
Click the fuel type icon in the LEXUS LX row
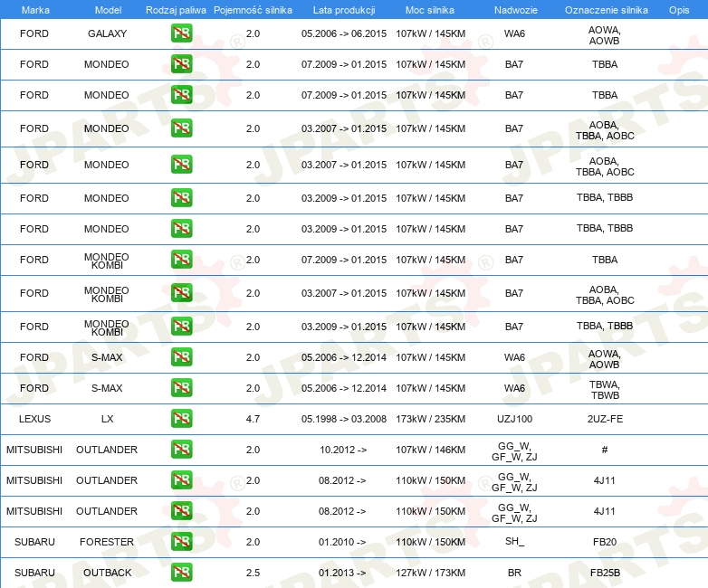click(181, 418)
